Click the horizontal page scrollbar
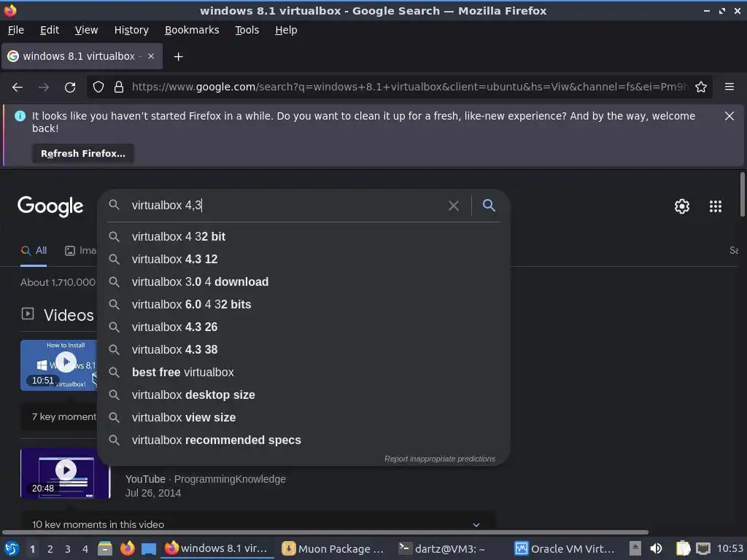Screen dimensions: 747x560 click(325, 532)
